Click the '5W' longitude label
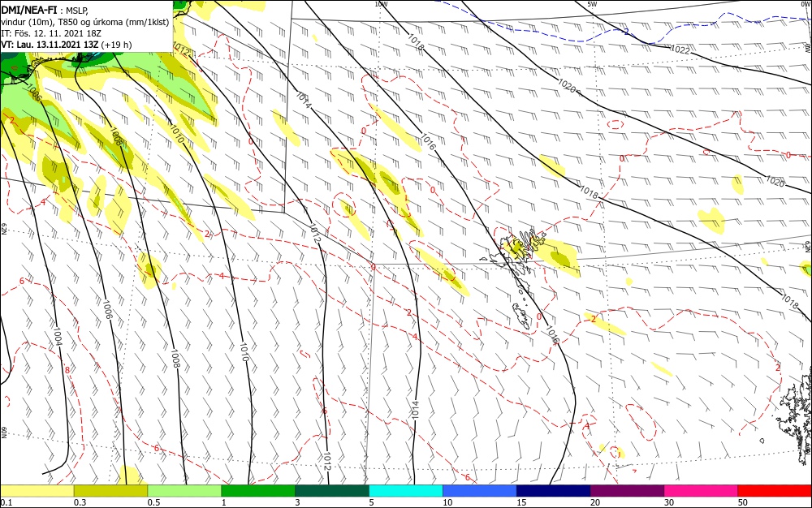 [x=592, y=4]
